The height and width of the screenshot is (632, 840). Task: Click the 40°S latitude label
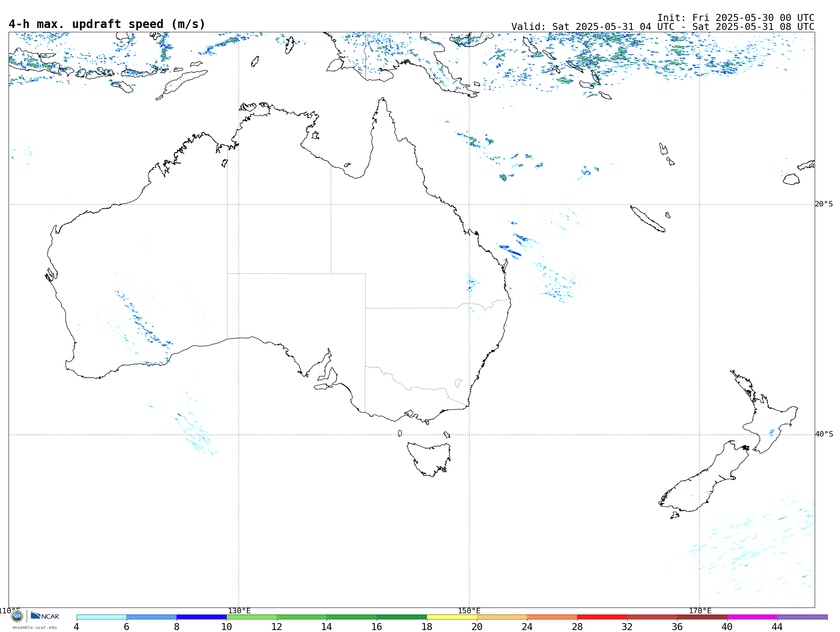(x=824, y=434)
